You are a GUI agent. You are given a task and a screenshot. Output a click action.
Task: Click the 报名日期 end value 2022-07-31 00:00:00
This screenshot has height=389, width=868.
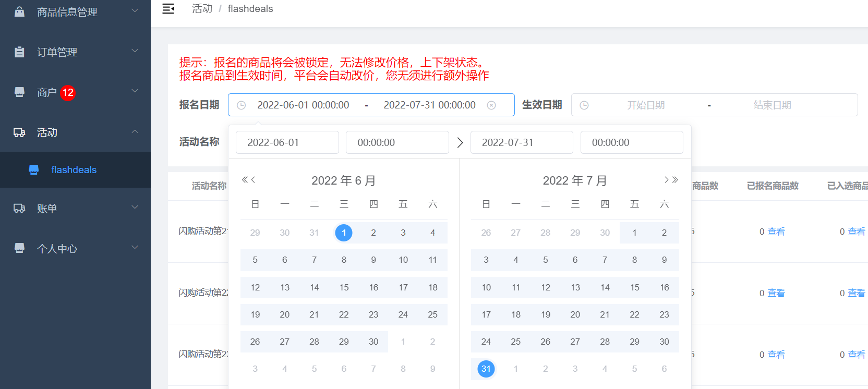point(430,105)
